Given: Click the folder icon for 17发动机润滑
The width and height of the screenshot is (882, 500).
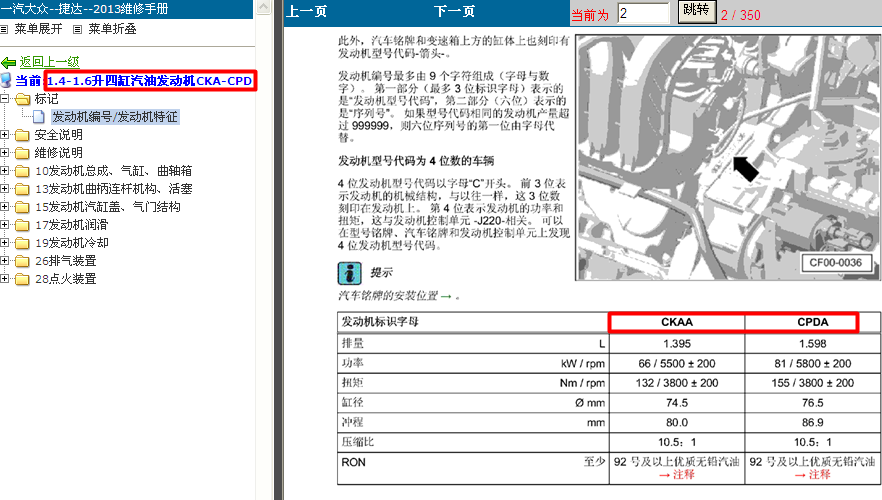Looking at the screenshot, I should pos(22,225).
